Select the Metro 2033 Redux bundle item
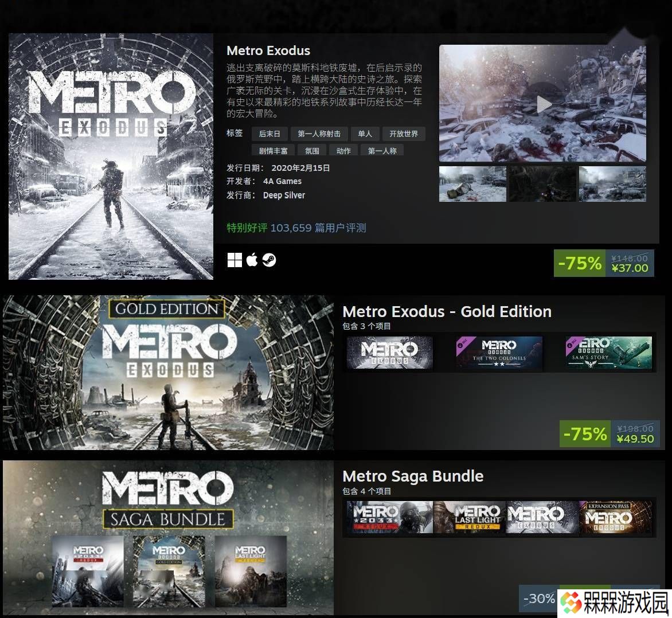 (389, 517)
